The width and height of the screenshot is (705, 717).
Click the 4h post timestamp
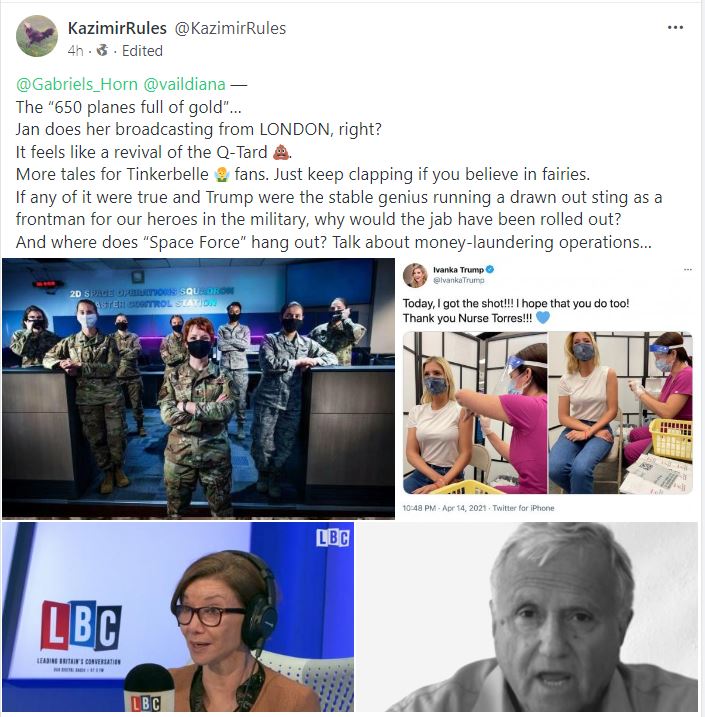pyautogui.click(x=75, y=51)
